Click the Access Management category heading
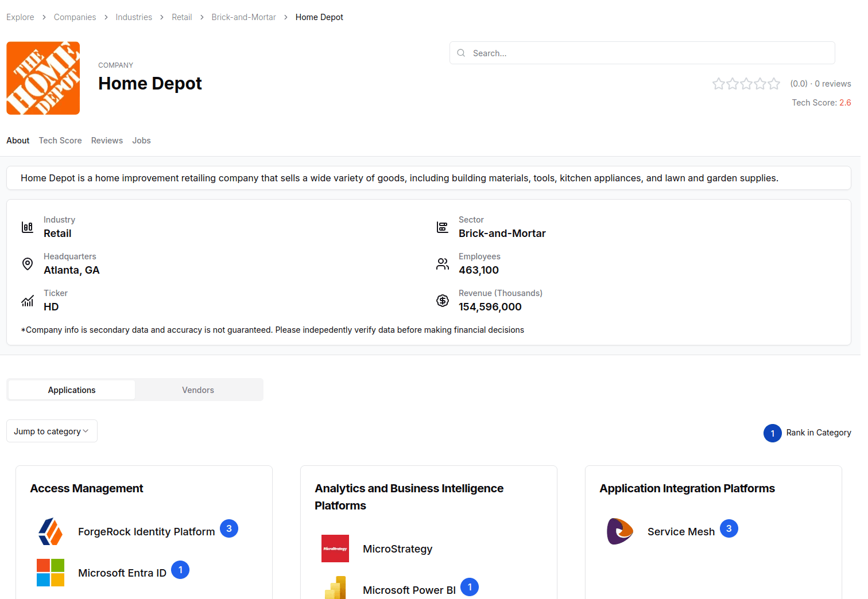868x599 pixels. [87, 488]
